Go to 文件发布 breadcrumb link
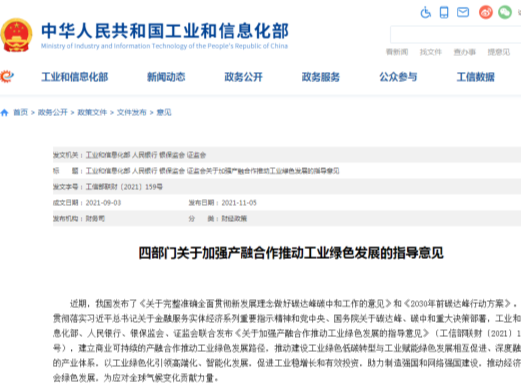The width and height of the screenshot is (521, 392). coord(131,112)
